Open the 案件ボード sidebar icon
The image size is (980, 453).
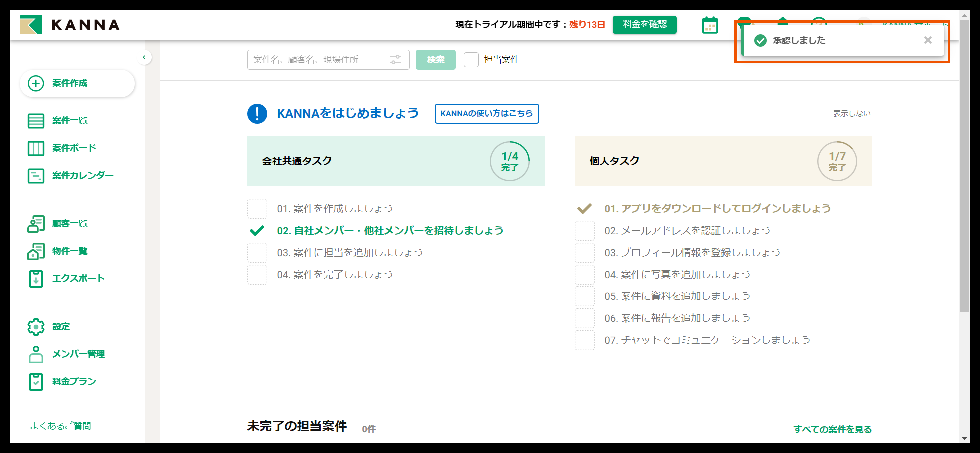point(35,148)
